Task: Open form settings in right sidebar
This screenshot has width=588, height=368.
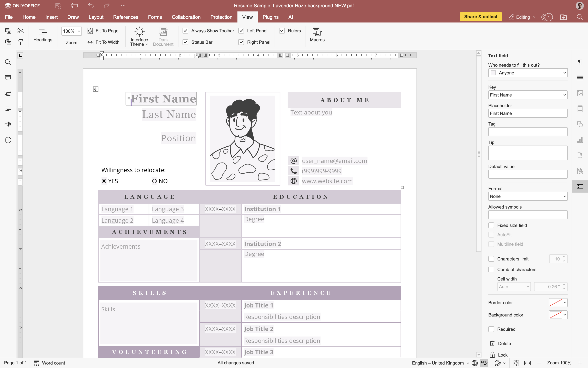Action: pos(580,186)
